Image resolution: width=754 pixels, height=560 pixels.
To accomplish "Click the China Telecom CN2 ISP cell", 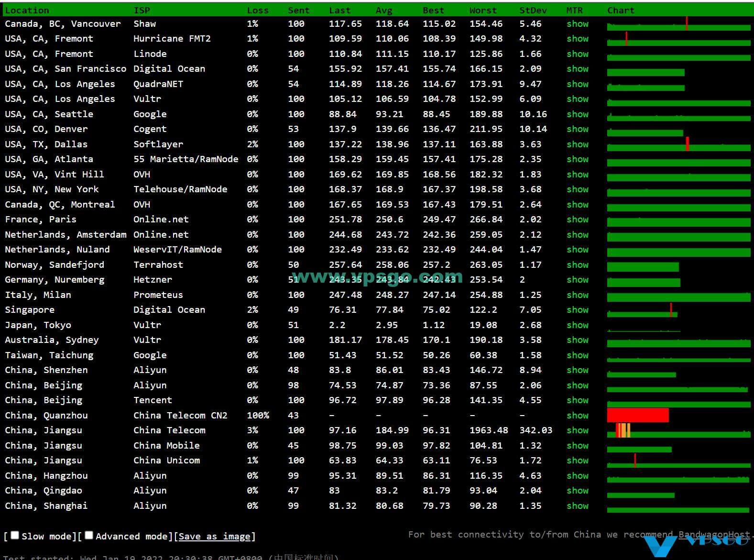I will 180,416.
